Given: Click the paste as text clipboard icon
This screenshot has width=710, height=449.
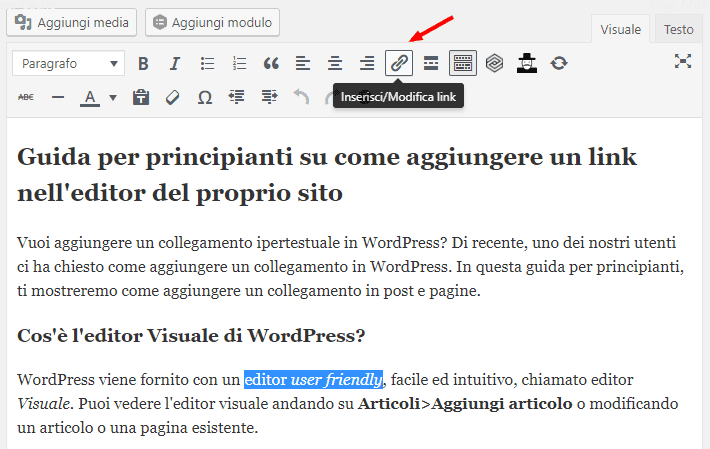Looking at the screenshot, I should (141, 97).
